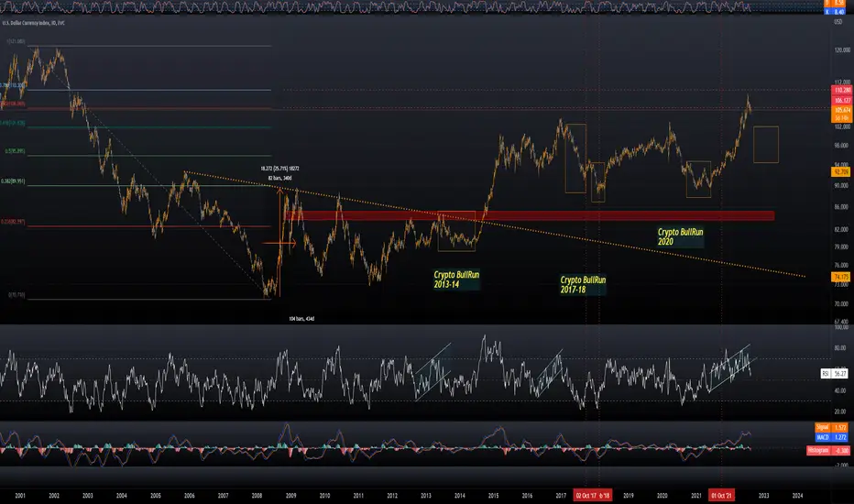Image resolution: width=854 pixels, height=504 pixels.
Task: Click the 80.00 RSI axis tick
Action: point(841,347)
